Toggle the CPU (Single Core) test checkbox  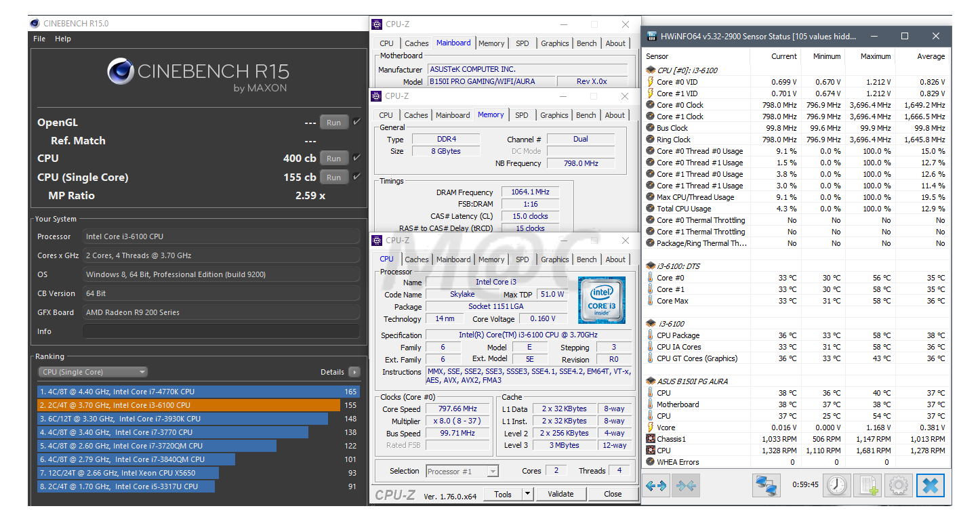[356, 177]
